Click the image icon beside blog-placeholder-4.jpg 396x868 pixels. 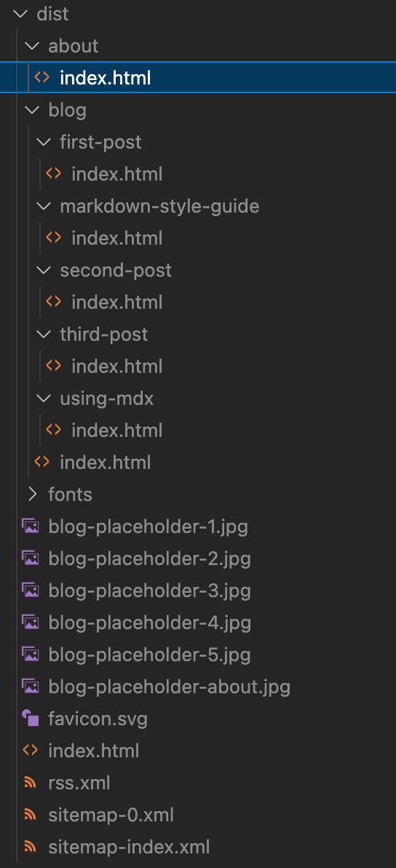pyautogui.click(x=30, y=623)
